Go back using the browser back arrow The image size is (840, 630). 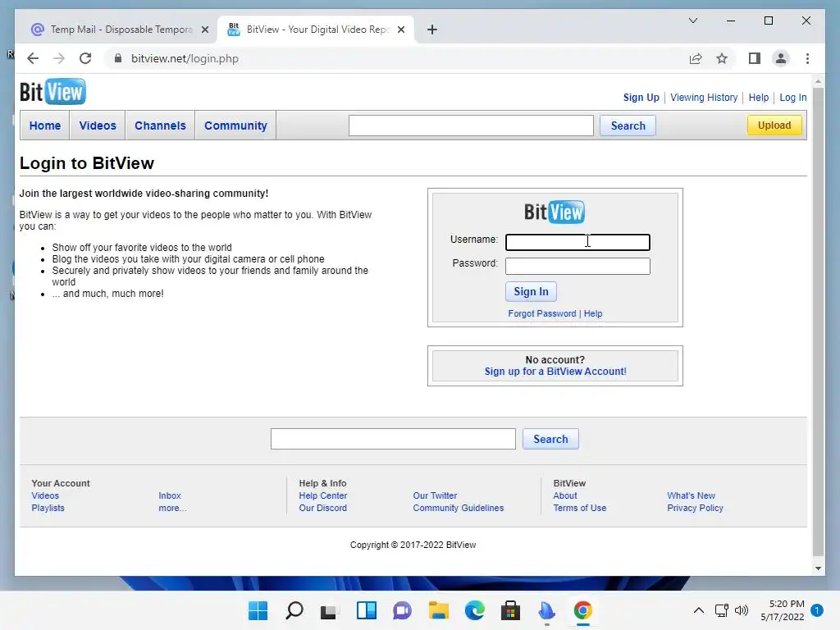click(x=33, y=58)
